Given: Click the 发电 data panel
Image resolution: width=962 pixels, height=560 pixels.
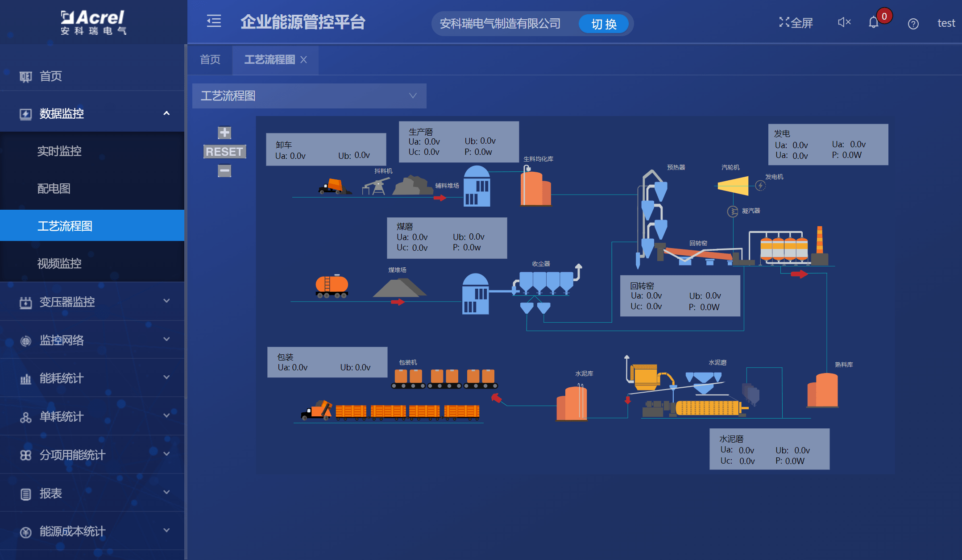Looking at the screenshot, I should pyautogui.click(x=828, y=145).
